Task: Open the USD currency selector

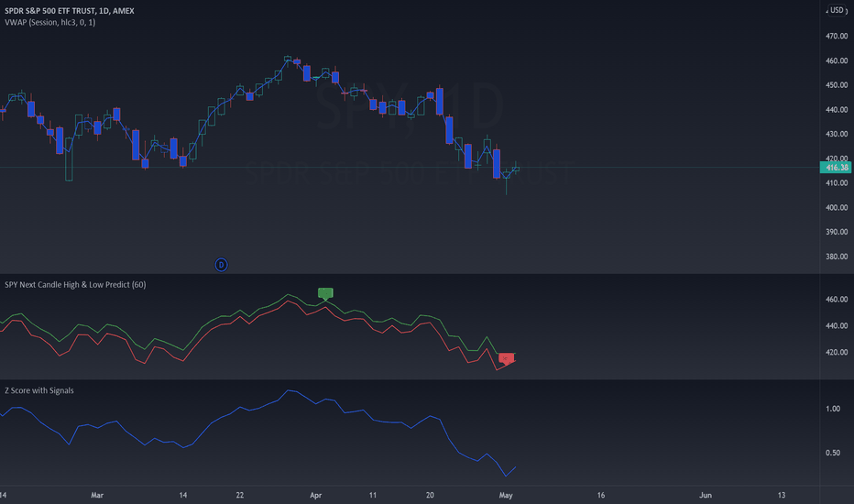Action: point(836,10)
